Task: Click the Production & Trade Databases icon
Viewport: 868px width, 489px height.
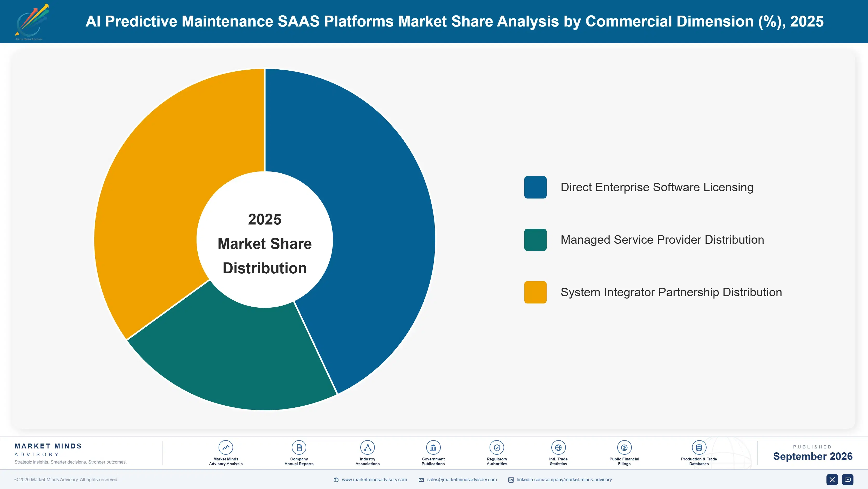Action: coord(699,447)
